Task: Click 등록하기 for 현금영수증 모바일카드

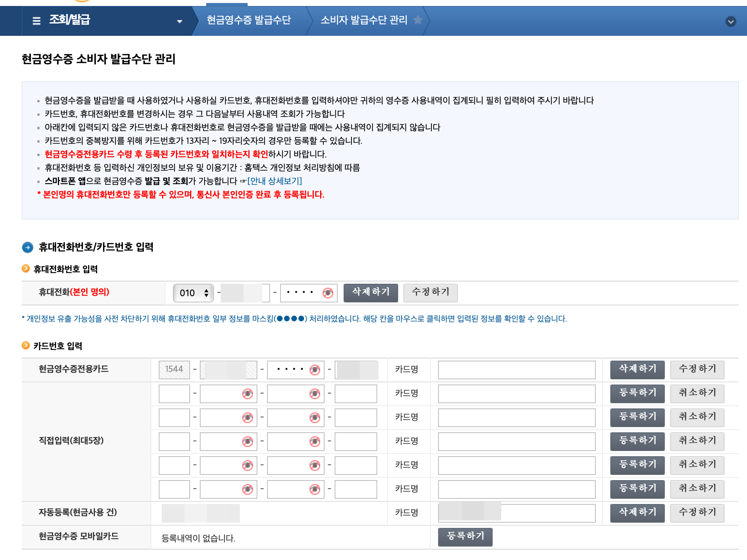Action: pos(465,536)
